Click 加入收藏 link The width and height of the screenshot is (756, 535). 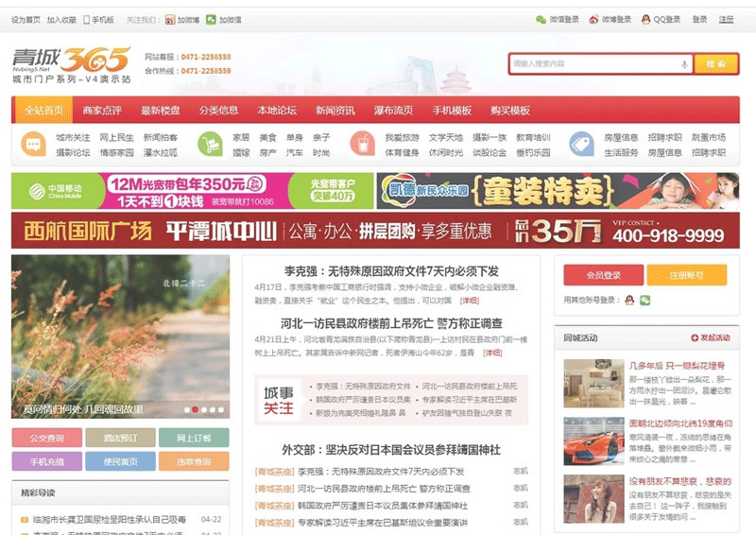pos(61,20)
